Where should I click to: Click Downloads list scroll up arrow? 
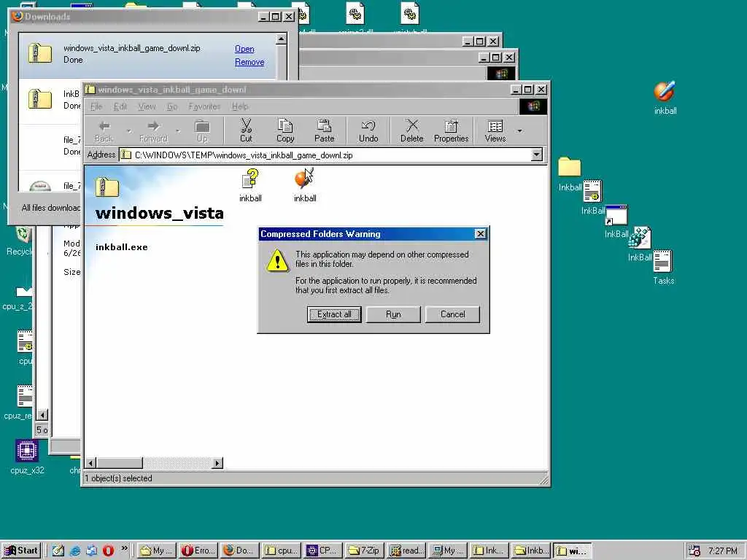[x=281, y=39]
